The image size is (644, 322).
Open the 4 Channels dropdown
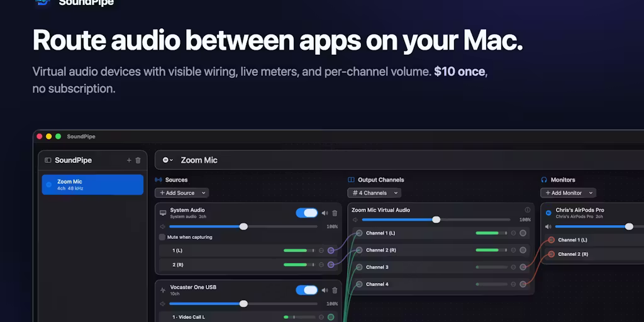[374, 192]
